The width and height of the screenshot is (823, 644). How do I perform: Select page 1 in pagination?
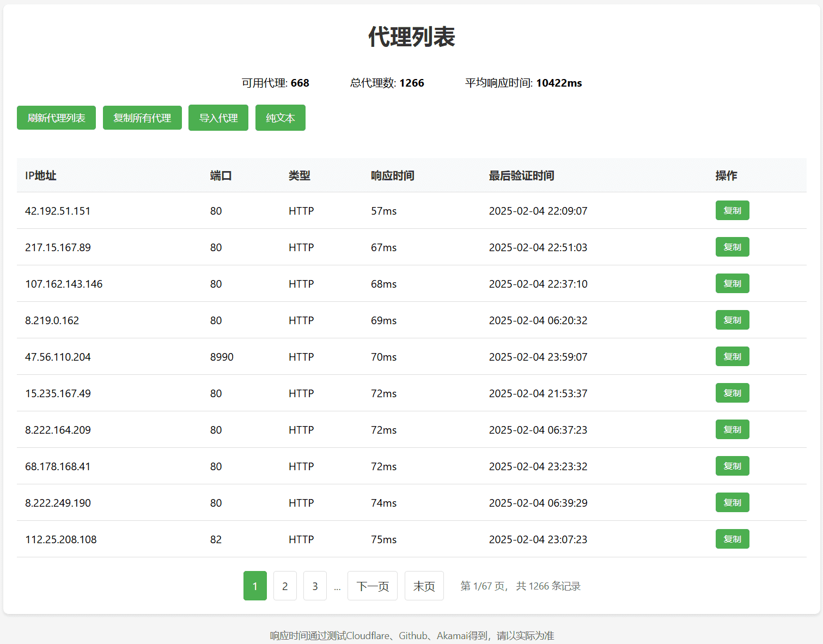(x=255, y=586)
